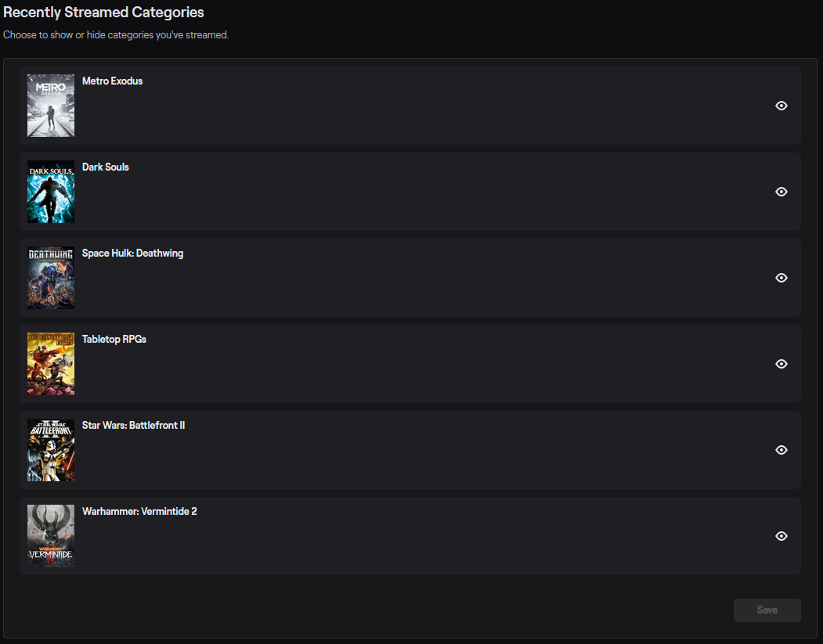Image resolution: width=823 pixels, height=644 pixels.
Task: Open the Metro Exodus cover art
Action: [51, 106]
